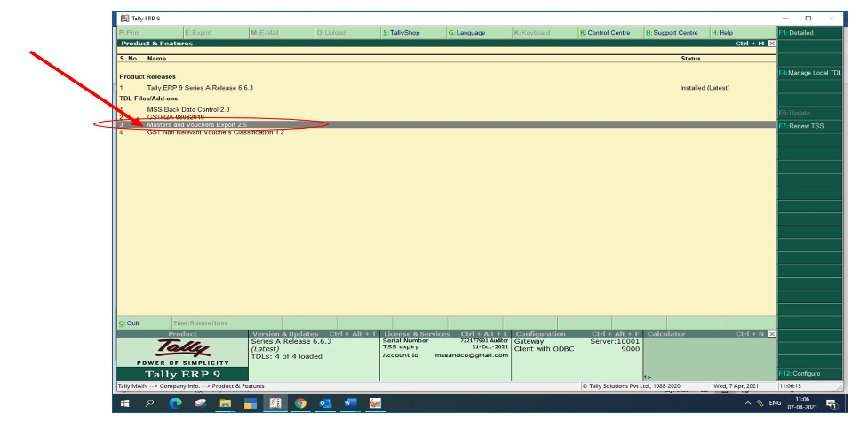Open S: TallyShop
The height and width of the screenshot is (429, 868).
pyautogui.click(x=413, y=33)
